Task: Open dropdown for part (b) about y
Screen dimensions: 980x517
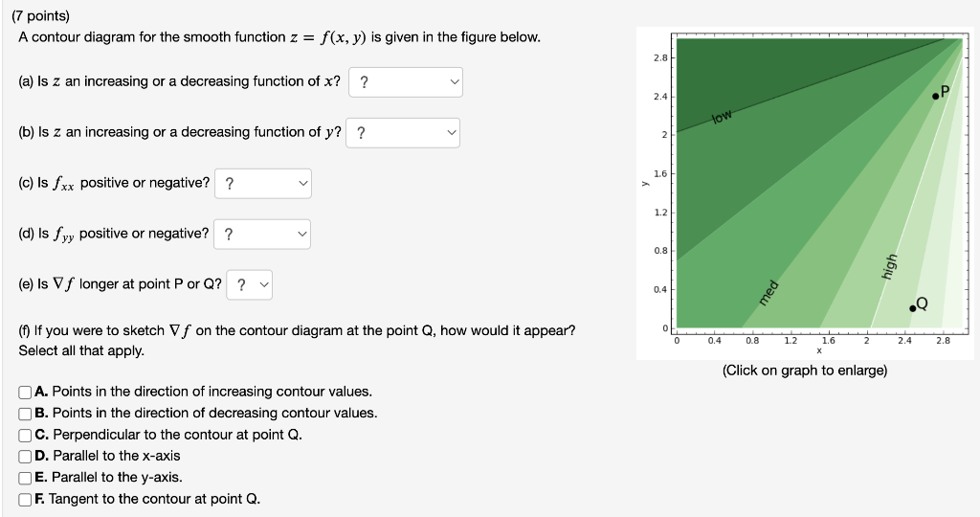Action: click(x=403, y=132)
